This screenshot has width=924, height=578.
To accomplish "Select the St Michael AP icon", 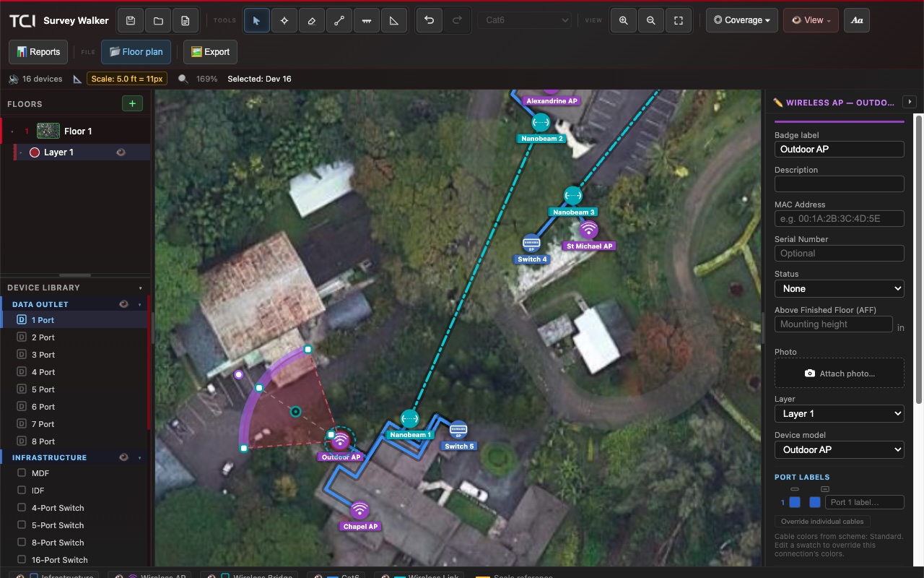I will [x=589, y=230].
